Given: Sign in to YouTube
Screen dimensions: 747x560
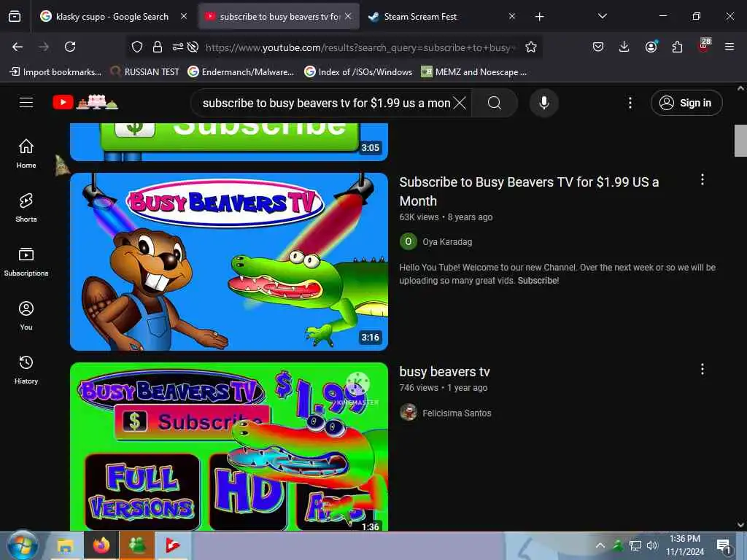Looking at the screenshot, I should tap(686, 103).
